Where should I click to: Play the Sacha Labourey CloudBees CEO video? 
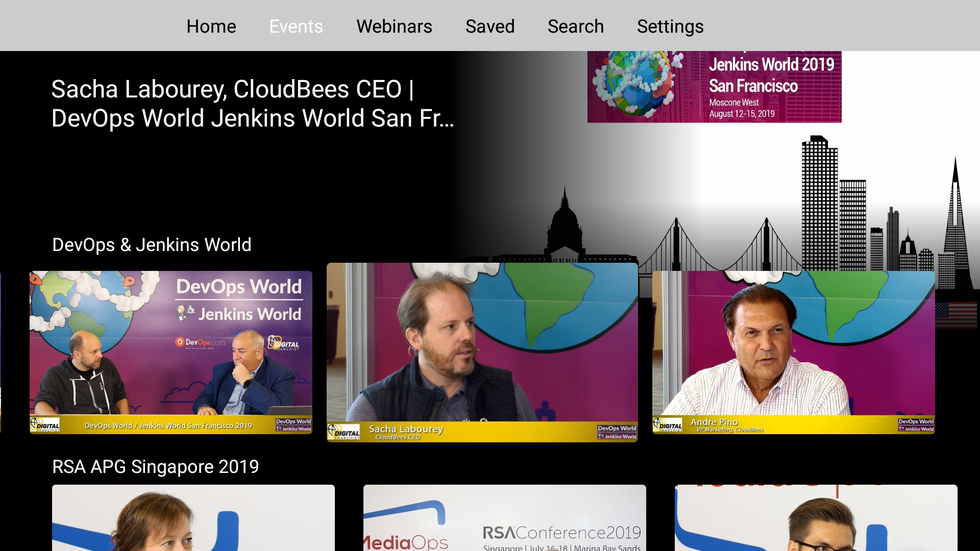pyautogui.click(x=482, y=352)
